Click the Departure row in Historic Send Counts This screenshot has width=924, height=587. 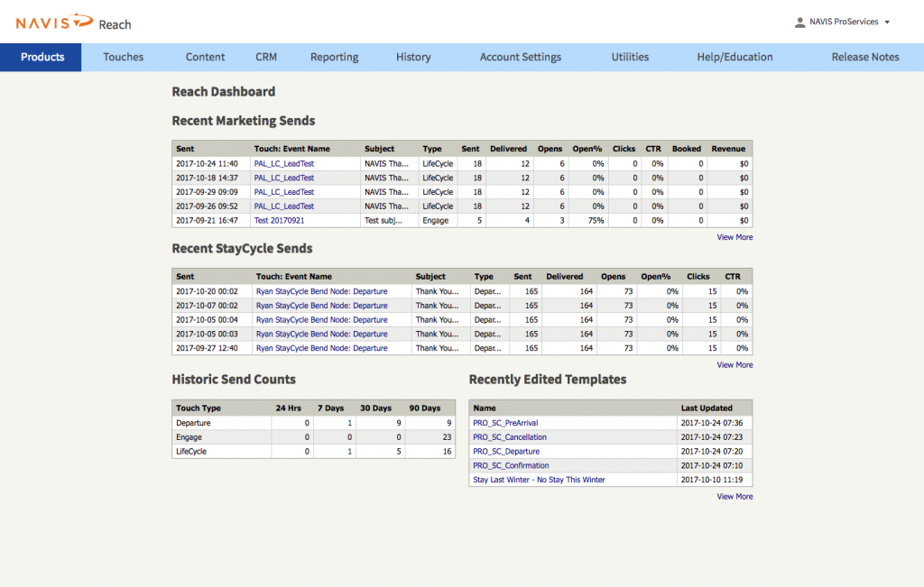tap(313, 423)
